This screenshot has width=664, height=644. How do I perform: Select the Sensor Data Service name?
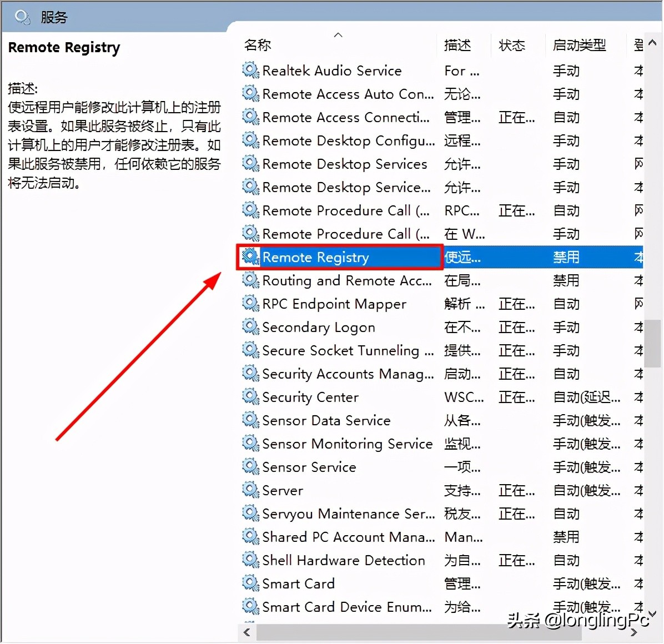(x=326, y=420)
